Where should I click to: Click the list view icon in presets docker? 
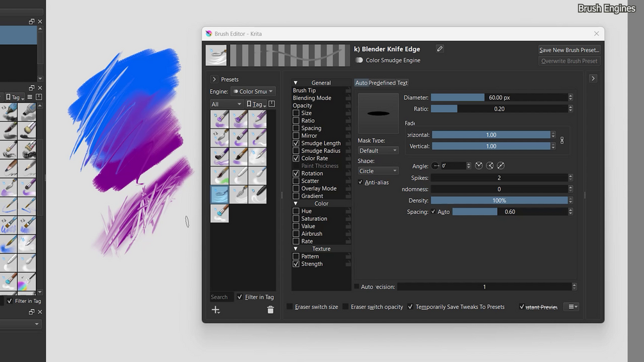29,97
